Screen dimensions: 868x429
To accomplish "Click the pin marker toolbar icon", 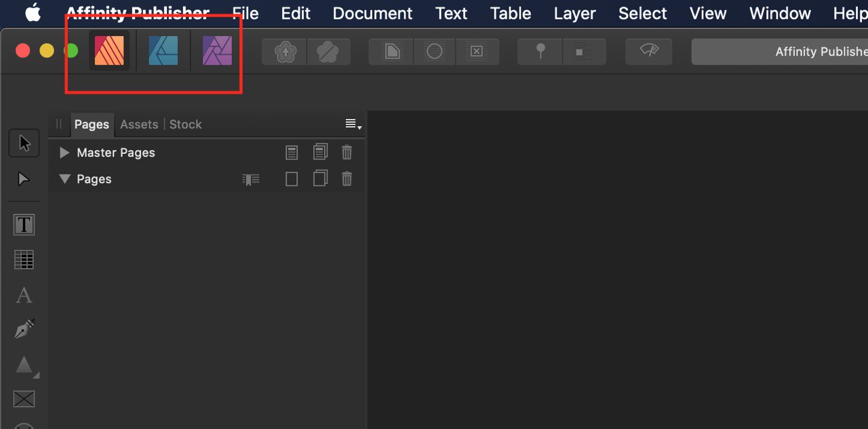I will point(540,52).
